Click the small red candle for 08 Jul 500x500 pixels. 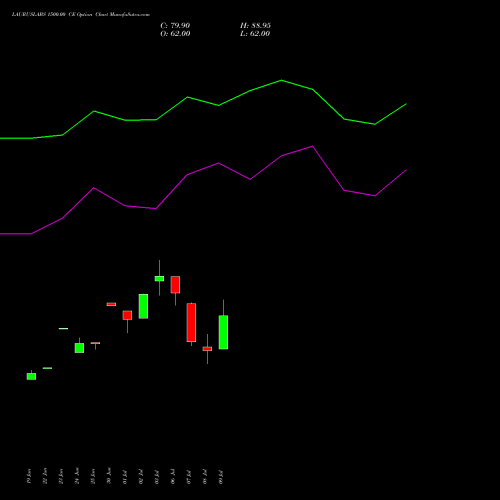[x=207, y=349]
